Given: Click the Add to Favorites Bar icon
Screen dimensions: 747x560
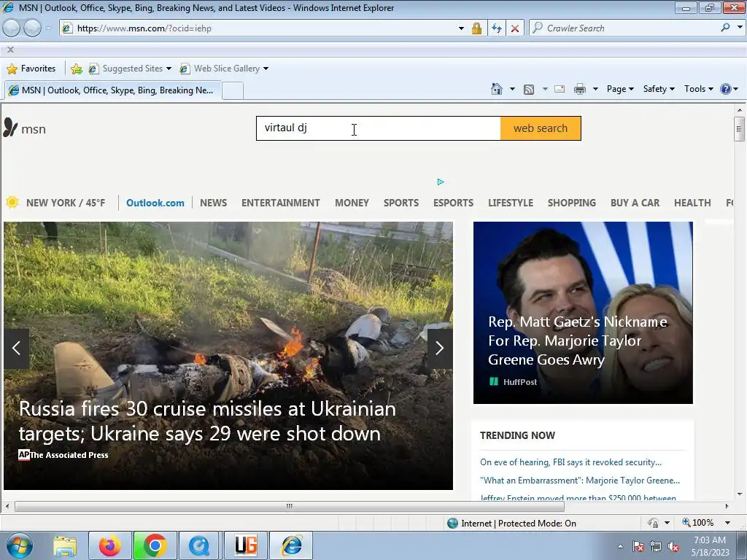Looking at the screenshot, I should pos(76,69).
